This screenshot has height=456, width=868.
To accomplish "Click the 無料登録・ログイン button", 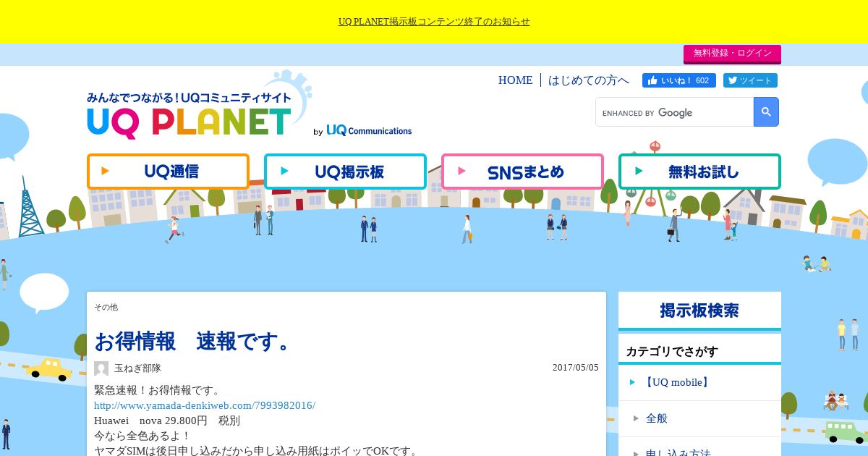I will tap(732, 54).
